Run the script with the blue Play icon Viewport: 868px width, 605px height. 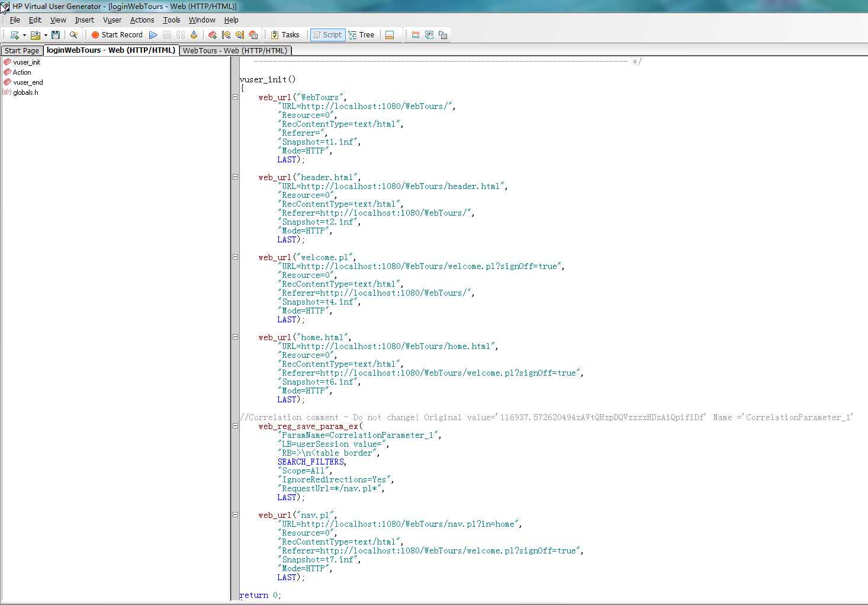tap(153, 35)
